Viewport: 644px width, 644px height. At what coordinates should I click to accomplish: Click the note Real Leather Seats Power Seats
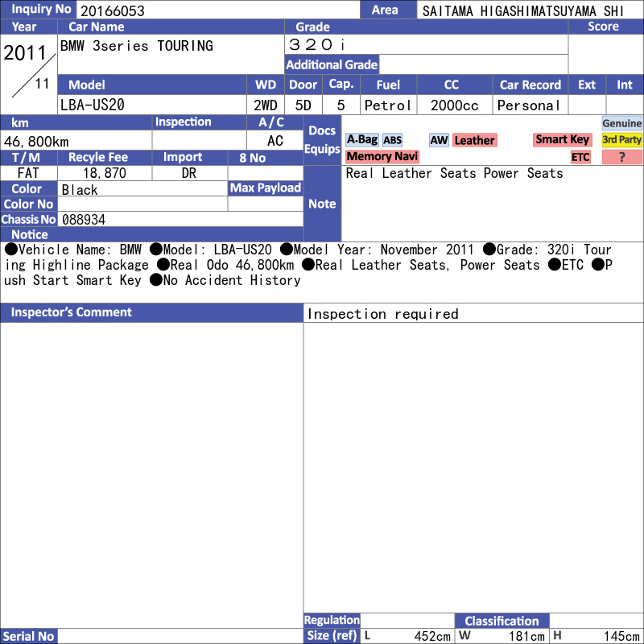(x=454, y=173)
